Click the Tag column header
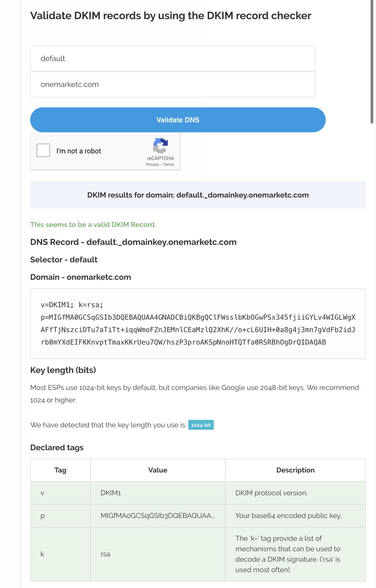376x588 pixels. (x=60, y=470)
